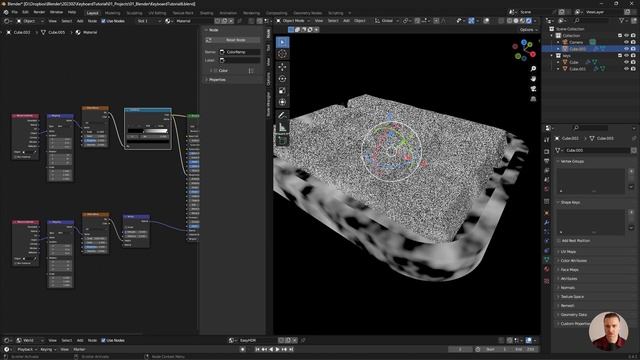
Task: Disable rendering of the Camera object
Action: [633, 42]
